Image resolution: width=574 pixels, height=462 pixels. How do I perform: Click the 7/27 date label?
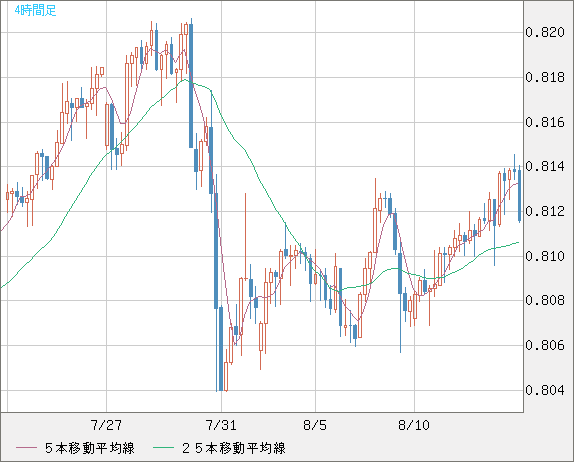(106, 425)
